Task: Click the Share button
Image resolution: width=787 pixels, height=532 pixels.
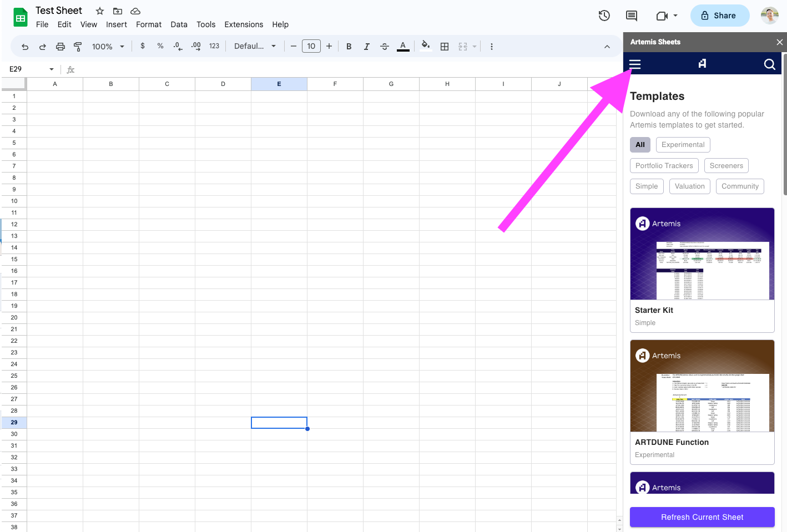Action: [720, 16]
